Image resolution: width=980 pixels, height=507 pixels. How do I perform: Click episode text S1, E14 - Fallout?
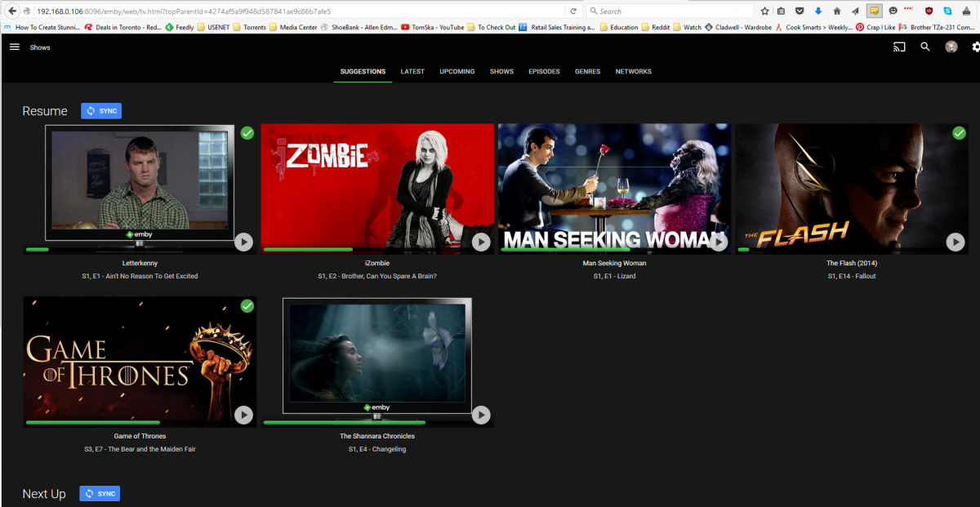click(852, 276)
